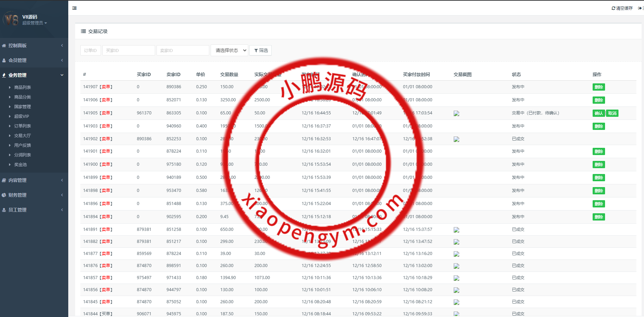Delete order 141907 with 删除 button
The width and height of the screenshot is (644, 317).
(598, 87)
